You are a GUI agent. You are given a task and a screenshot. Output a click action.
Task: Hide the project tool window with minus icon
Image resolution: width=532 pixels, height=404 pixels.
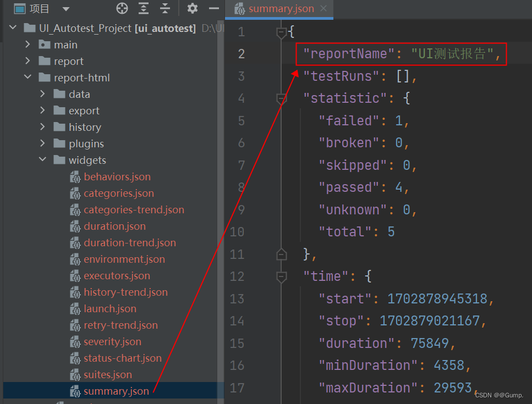214,8
